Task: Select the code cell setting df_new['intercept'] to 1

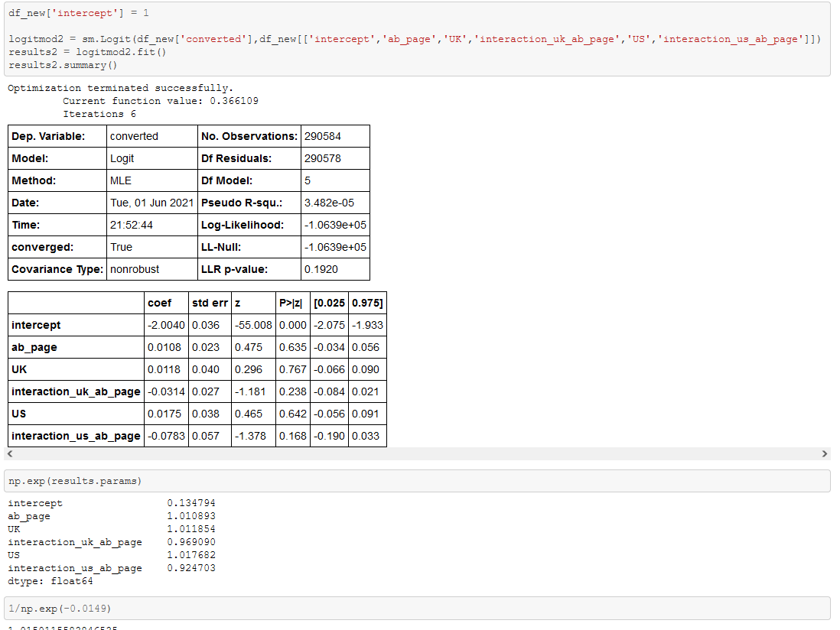Action: point(77,12)
